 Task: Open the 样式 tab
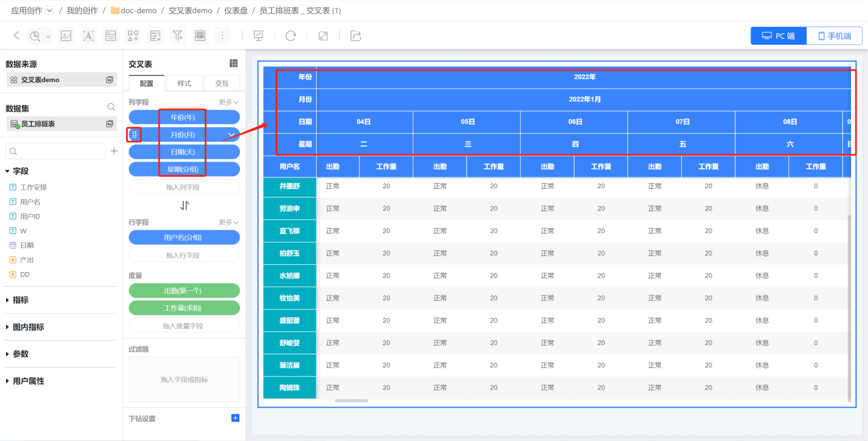tap(184, 83)
